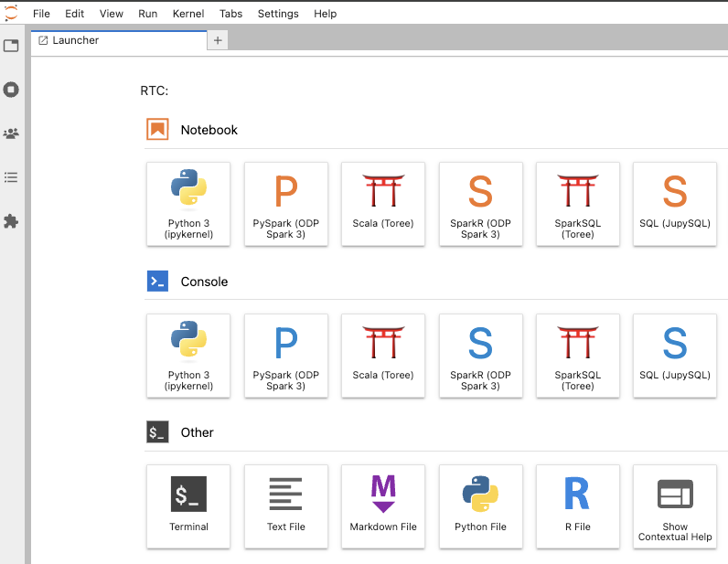
Task: Launch PySpark (ODP Spark 3) notebook
Action: click(286, 204)
